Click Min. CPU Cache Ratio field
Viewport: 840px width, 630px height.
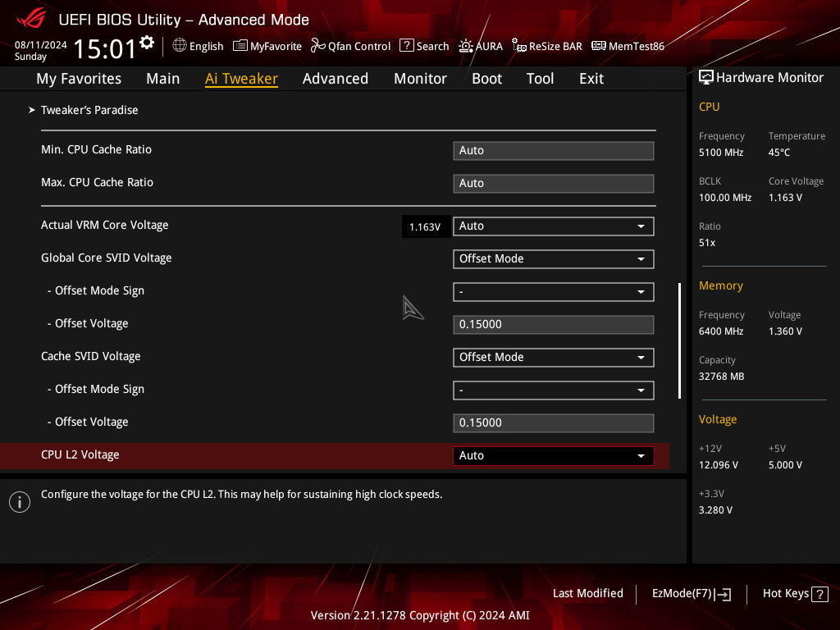click(x=553, y=151)
